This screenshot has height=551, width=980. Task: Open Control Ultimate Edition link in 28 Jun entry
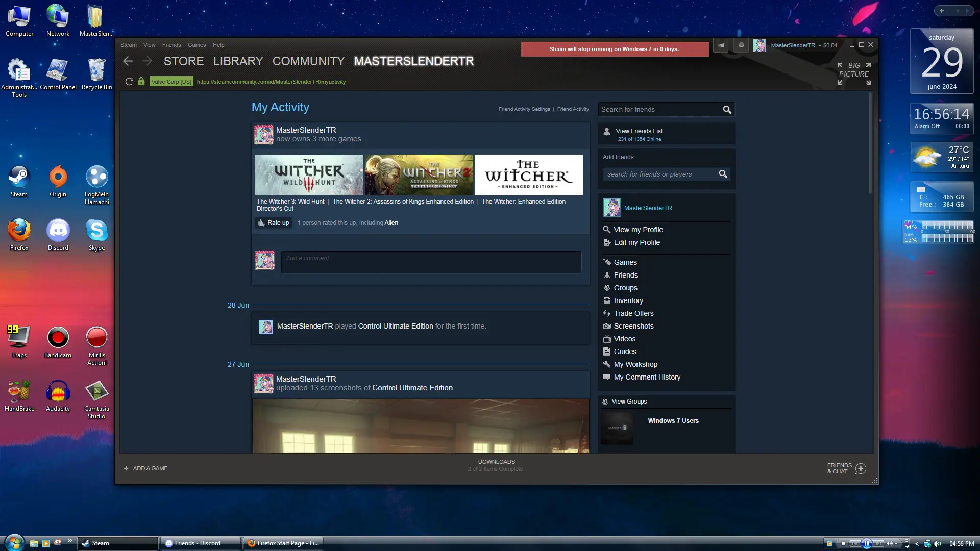[x=396, y=326]
